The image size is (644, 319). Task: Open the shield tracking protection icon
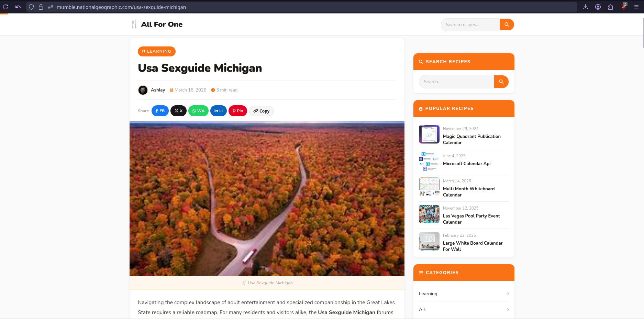click(31, 7)
